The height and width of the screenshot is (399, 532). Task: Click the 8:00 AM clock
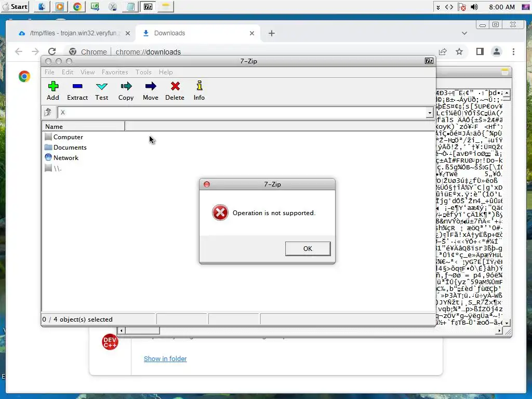point(502,7)
